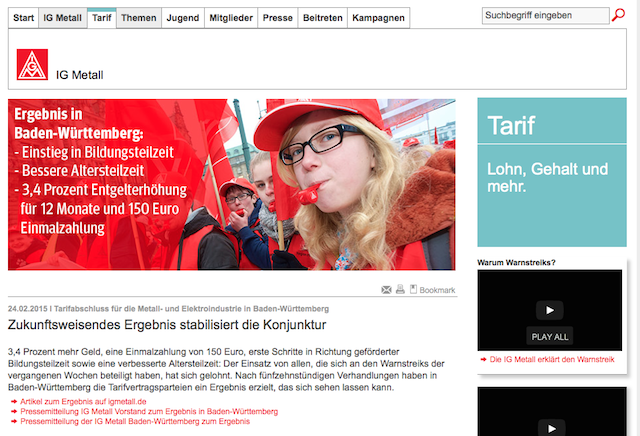Select the Tarif tab
Screen dimensions: 640x436
102,18
